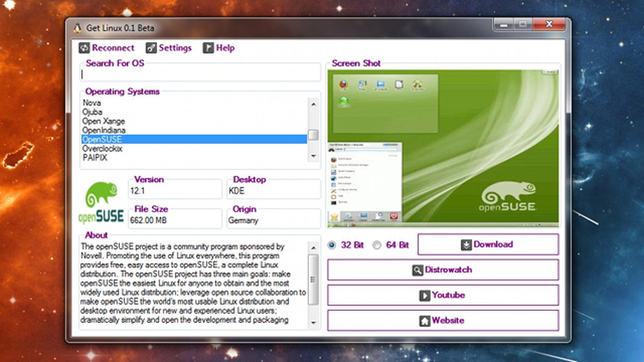The width and height of the screenshot is (644, 362).
Task: Click the About scrollbar thumb
Action: [314, 280]
